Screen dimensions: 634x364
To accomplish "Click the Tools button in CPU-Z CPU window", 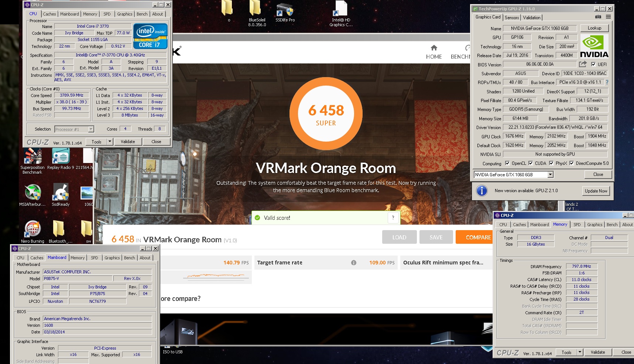I will point(96,142).
